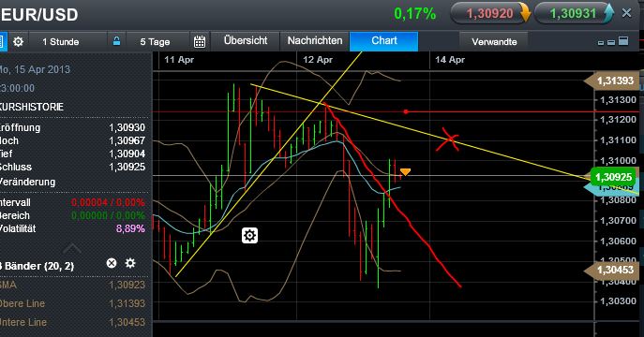This screenshot has height=337, width=644.
Task: Click the panel toggle icon at toolbar left edge
Action: tap(2, 42)
